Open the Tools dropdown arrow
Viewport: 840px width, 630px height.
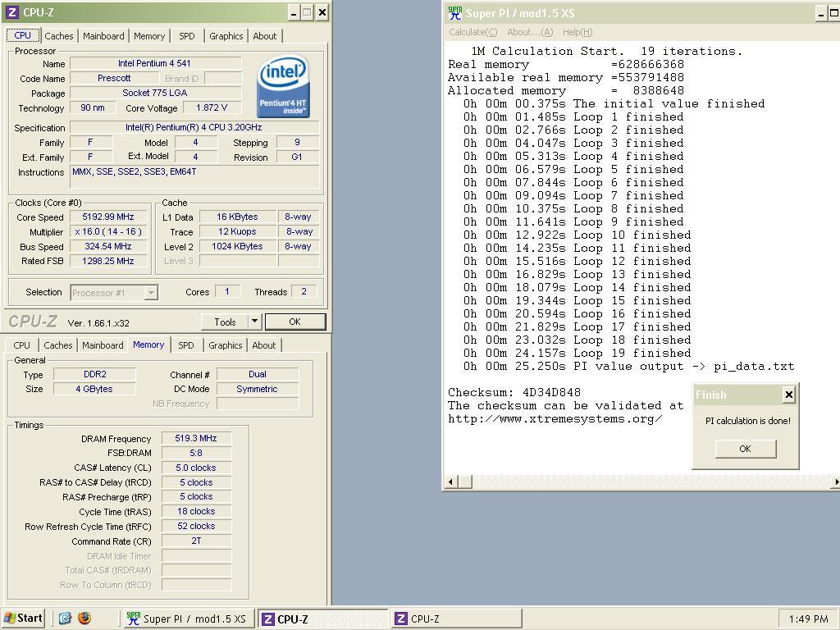[x=254, y=322]
